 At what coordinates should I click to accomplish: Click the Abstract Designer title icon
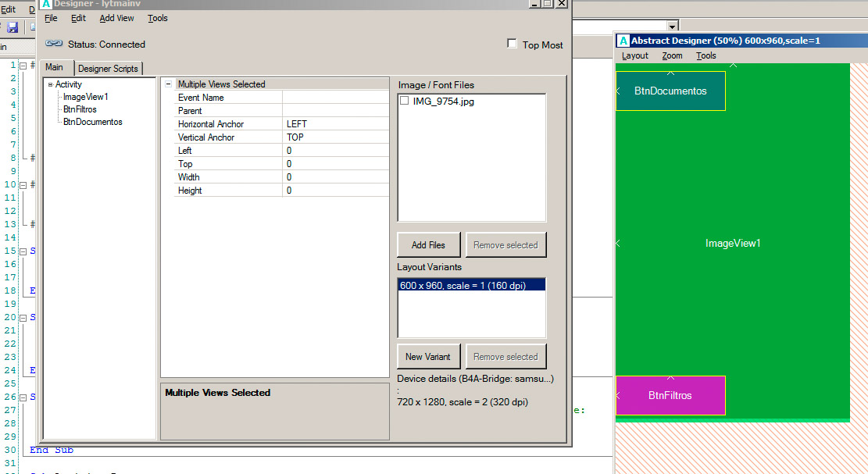(623, 41)
